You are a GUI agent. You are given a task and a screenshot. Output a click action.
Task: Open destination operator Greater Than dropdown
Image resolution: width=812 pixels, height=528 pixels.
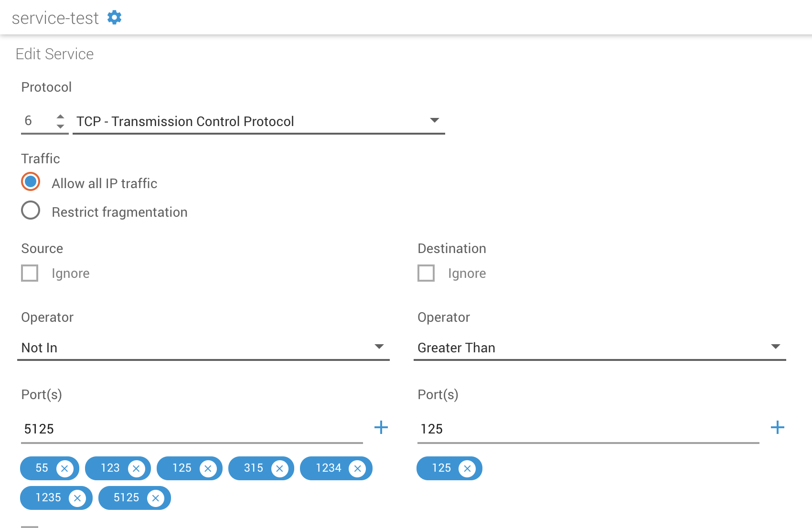coord(599,348)
